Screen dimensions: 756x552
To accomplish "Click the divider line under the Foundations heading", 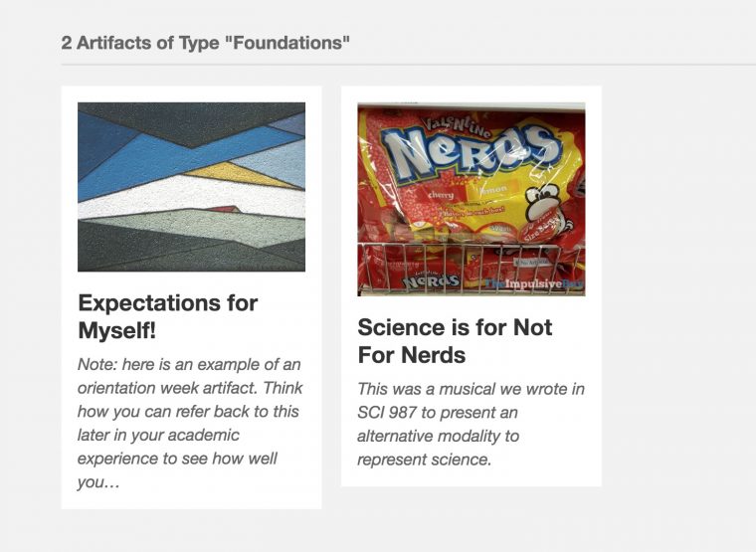I will tap(409, 64).
